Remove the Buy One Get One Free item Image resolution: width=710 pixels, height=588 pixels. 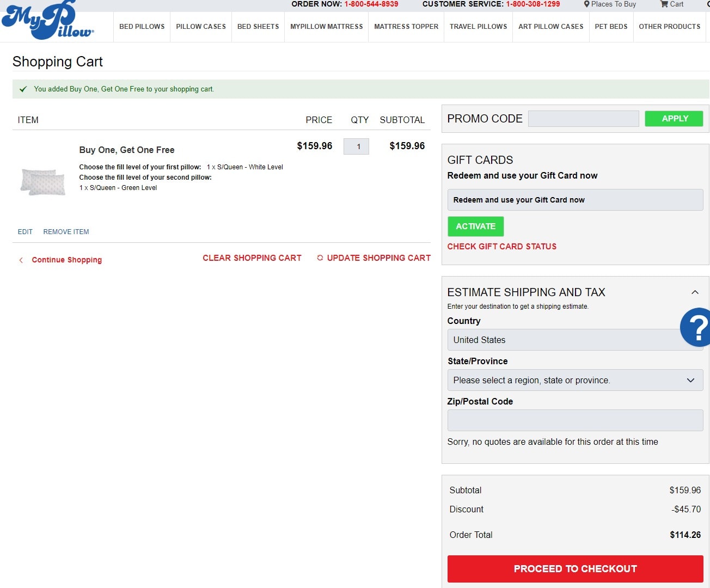pos(66,232)
